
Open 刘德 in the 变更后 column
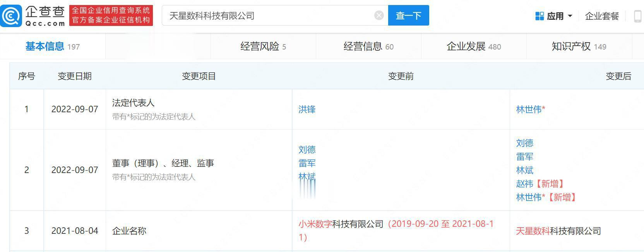coord(524,143)
